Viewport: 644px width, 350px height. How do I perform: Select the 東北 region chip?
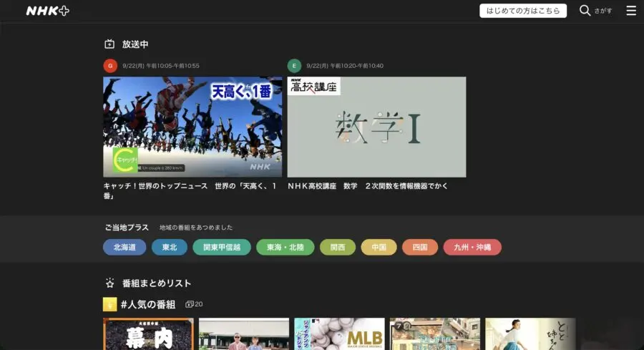point(170,248)
